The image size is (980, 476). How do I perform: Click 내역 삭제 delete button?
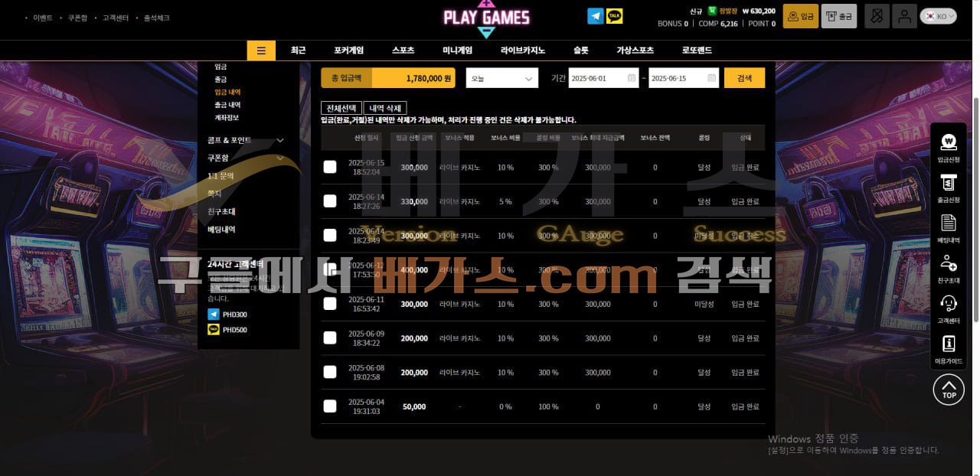tap(385, 109)
